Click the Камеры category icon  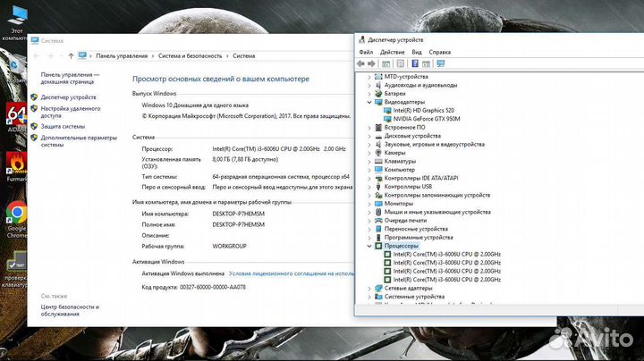pos(378,153)
